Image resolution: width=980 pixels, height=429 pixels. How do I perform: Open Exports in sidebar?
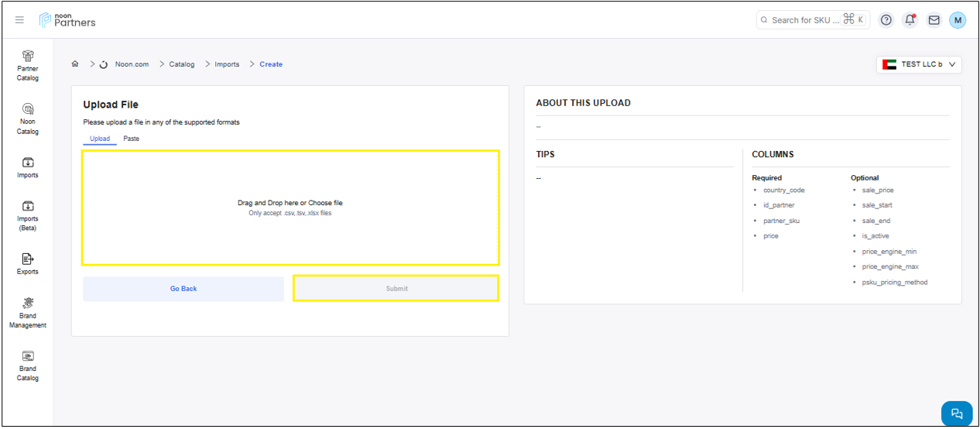(28, 263)
